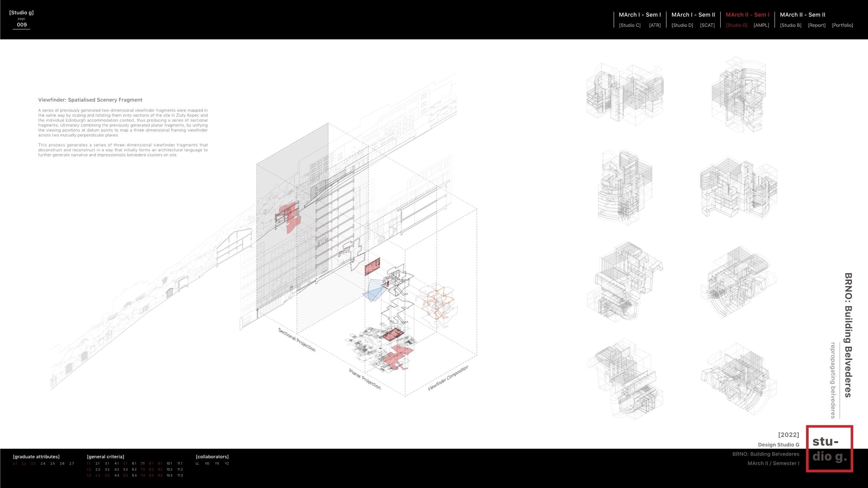
Task: Click the page number 009 indicator
Action: pos(22,25)
